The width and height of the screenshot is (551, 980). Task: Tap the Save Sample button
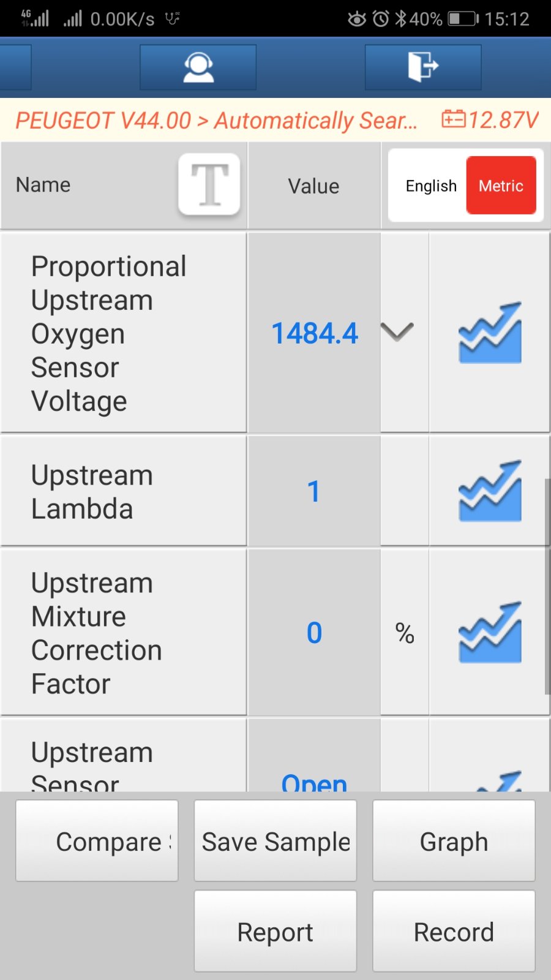click(x=275, y=841)
